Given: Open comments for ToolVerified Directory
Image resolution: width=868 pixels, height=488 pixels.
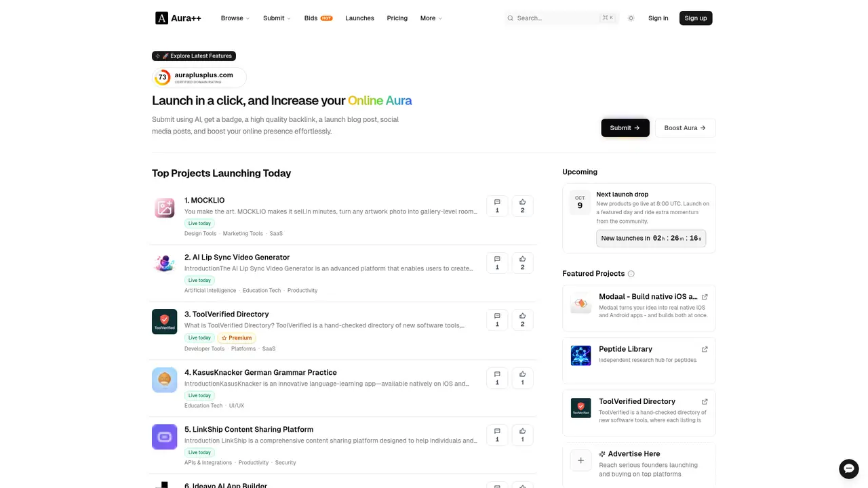Looking at the screenshot, I should (x=497, y=320).
